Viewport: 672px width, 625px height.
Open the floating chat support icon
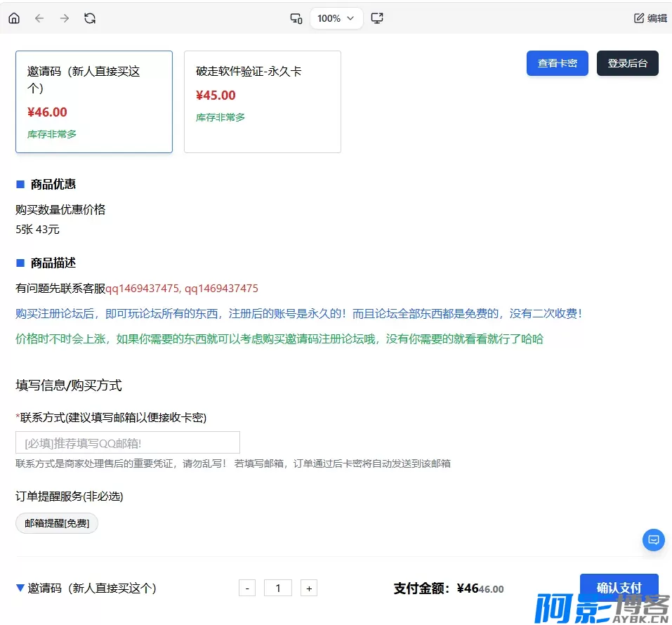(653, 540)
